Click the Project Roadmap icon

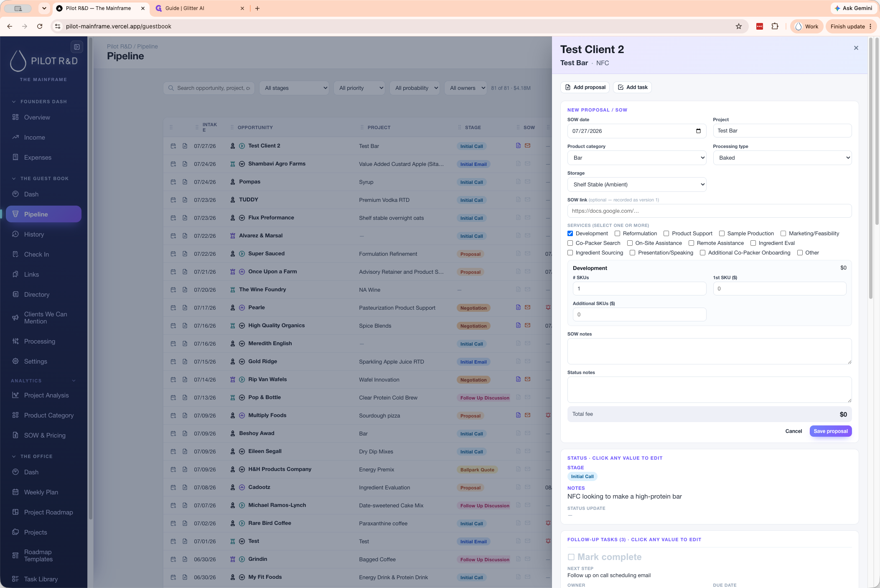coord(15,512)
